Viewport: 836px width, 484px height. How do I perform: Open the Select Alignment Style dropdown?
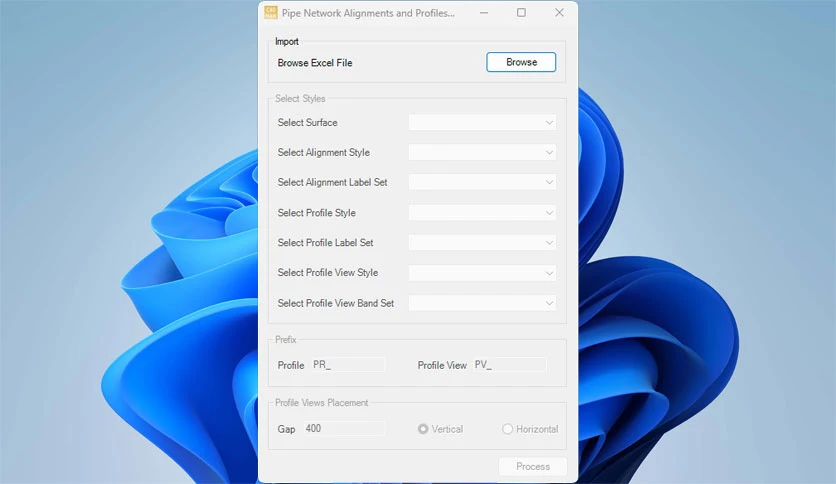tap(483, 152)
